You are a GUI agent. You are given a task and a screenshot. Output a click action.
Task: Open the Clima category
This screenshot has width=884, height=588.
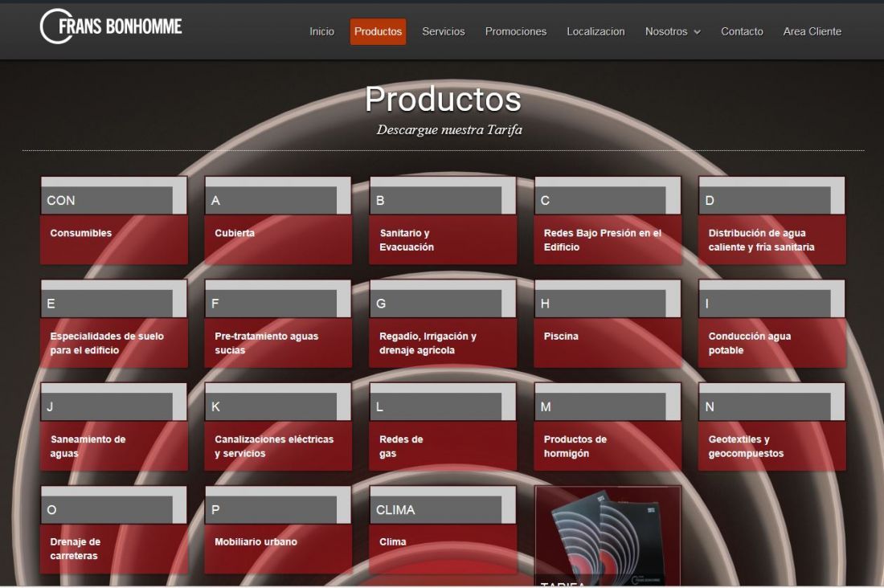pos(443,530)
